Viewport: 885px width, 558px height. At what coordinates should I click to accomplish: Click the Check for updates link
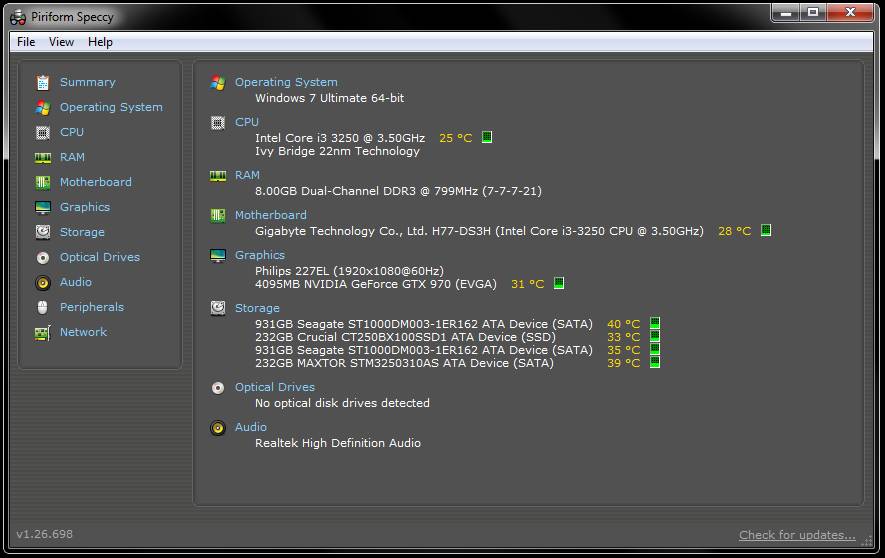[797, 535]
